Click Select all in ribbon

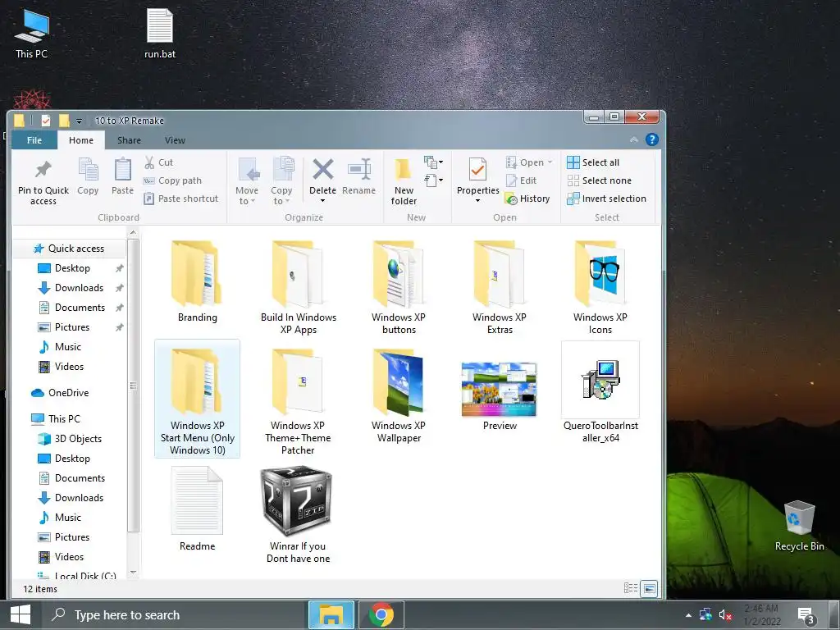[593, 162]
